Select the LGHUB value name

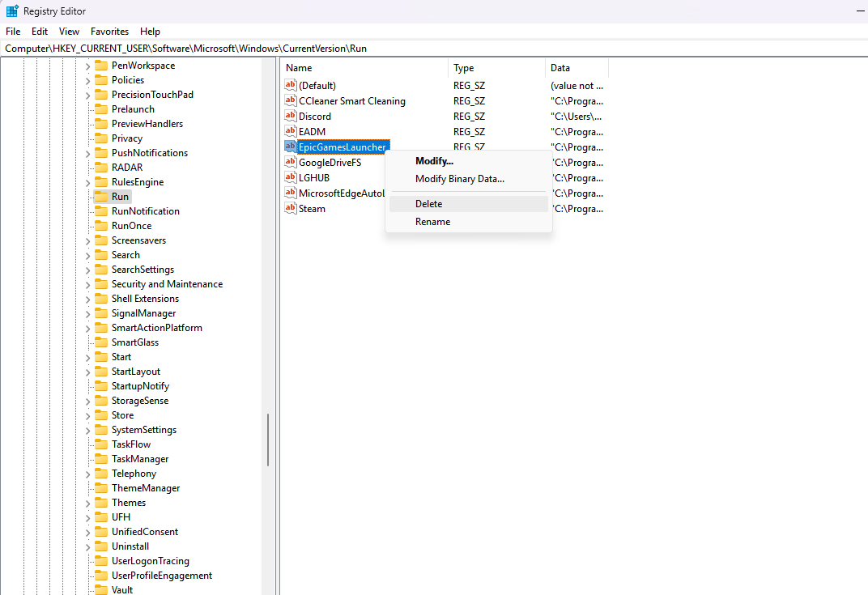tap(314, 177)
